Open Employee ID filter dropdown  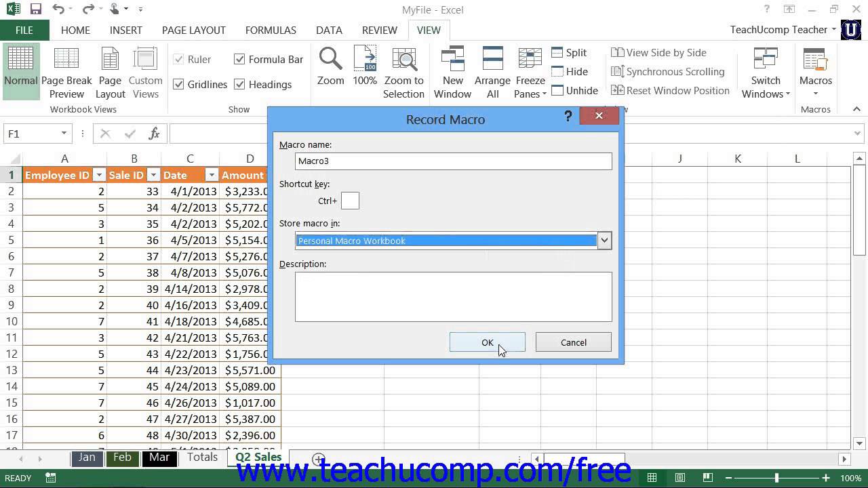click(99, 176)
